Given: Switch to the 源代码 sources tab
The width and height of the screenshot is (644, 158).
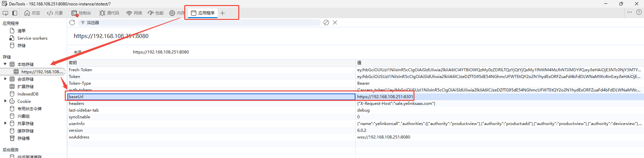Looking at the screenshot, I should tap(109, 13).
